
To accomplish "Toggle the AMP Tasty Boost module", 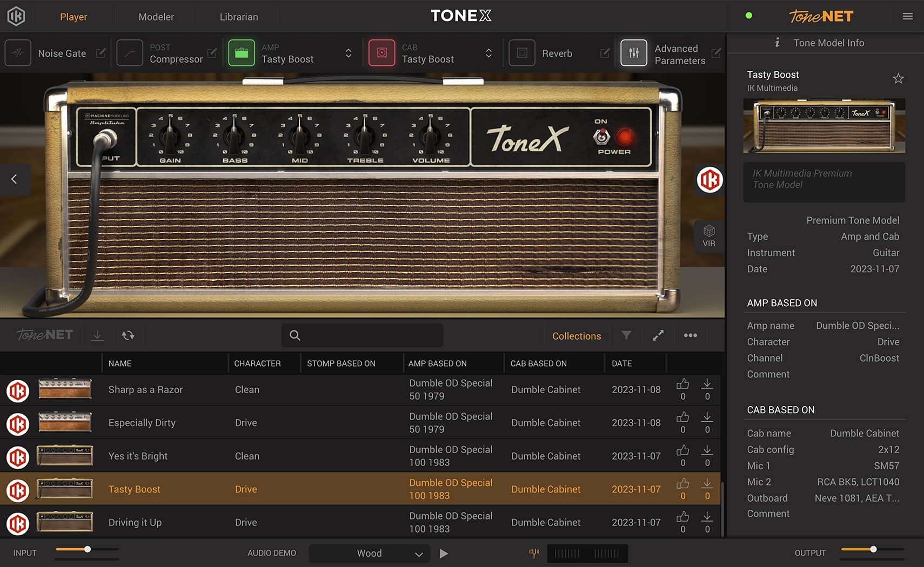I will coord(242,53).
